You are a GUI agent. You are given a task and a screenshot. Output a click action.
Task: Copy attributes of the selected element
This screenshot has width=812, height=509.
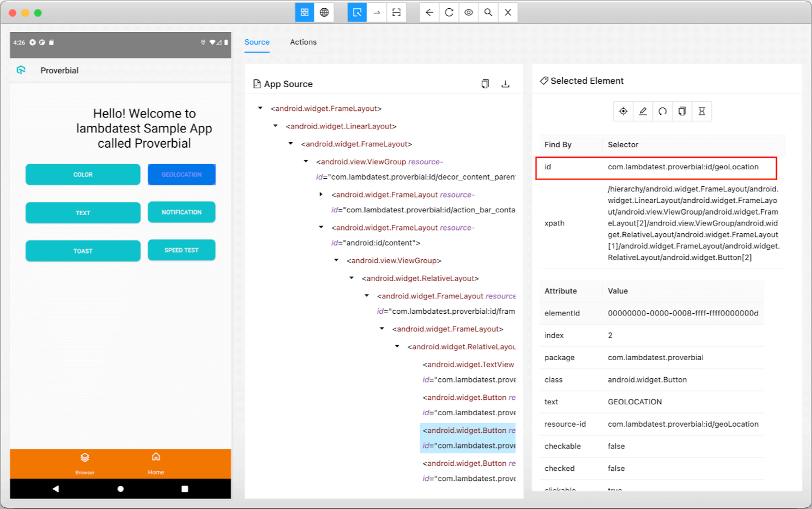tap(682, 111)
